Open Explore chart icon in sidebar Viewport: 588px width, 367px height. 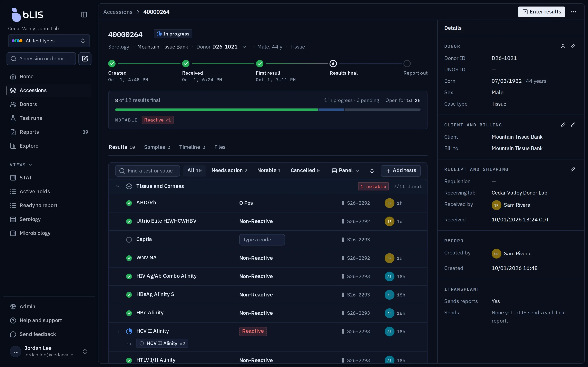pos(13,146)
